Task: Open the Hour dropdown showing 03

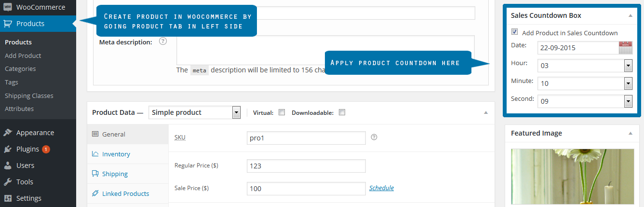Action: (x=585, y=66)
